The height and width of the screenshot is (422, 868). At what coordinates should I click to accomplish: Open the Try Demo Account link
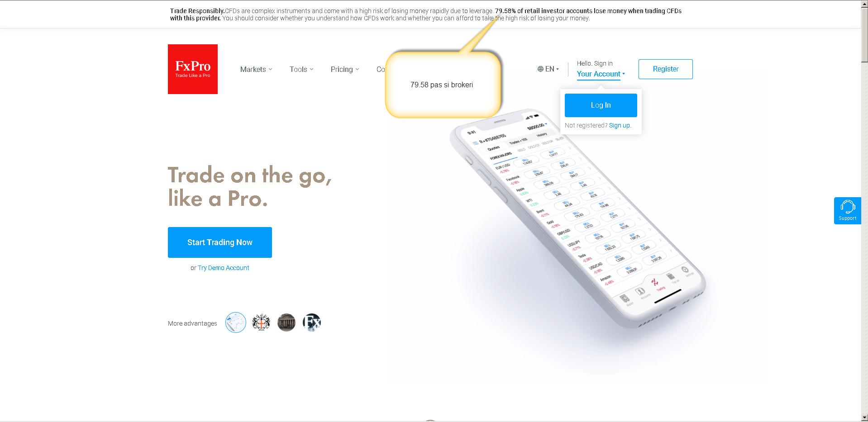coord(224,268)
